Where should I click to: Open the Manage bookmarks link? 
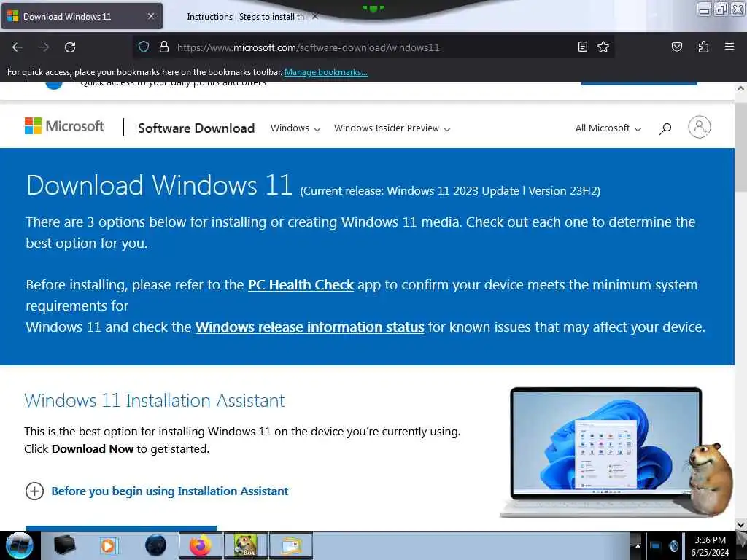pyautogui.click(x=326, y=72)
